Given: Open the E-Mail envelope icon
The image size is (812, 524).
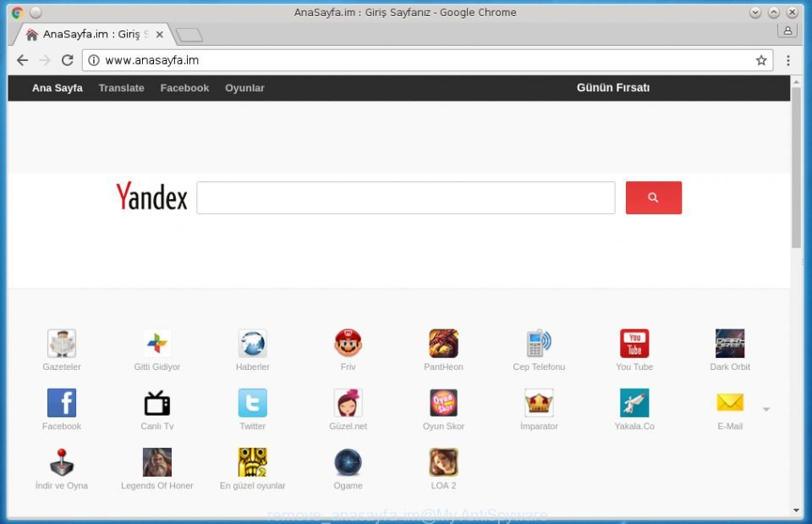Looking at the screenshot, I should point(730,403).
